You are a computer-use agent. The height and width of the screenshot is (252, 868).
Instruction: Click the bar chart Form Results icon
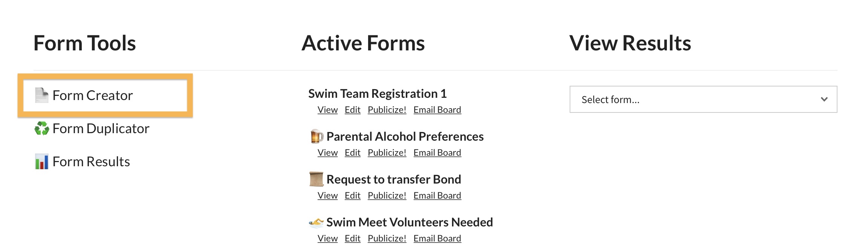[x=41, y=161]
